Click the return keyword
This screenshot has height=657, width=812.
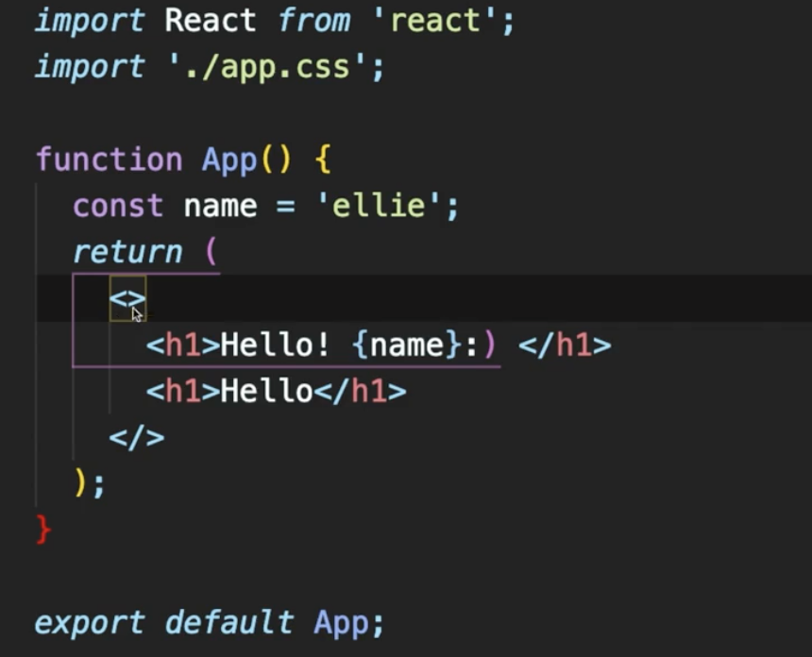click(x=127, y=252)
